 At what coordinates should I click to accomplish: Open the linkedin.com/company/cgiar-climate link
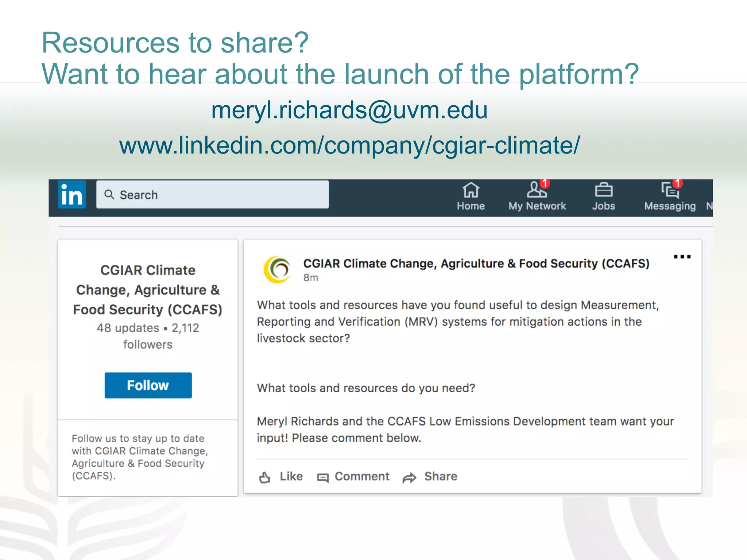(x=349, y=145)
